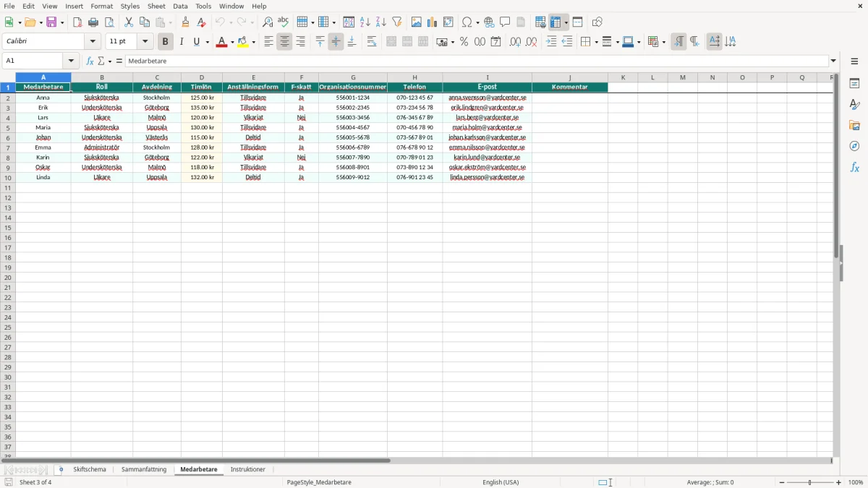Viewport: 868px width, 488px height.
Task: Toggle Wrap Text
Action: (x=372, y=42)
